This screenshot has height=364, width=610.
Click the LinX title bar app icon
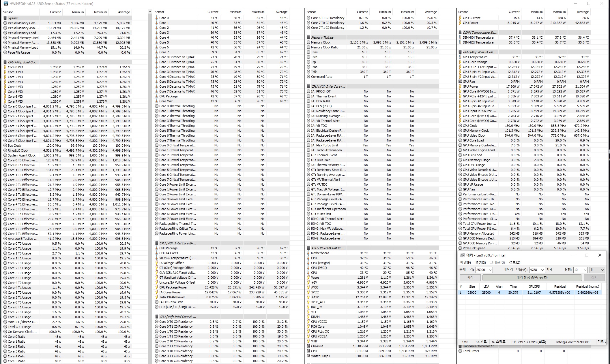pos(462,255)
